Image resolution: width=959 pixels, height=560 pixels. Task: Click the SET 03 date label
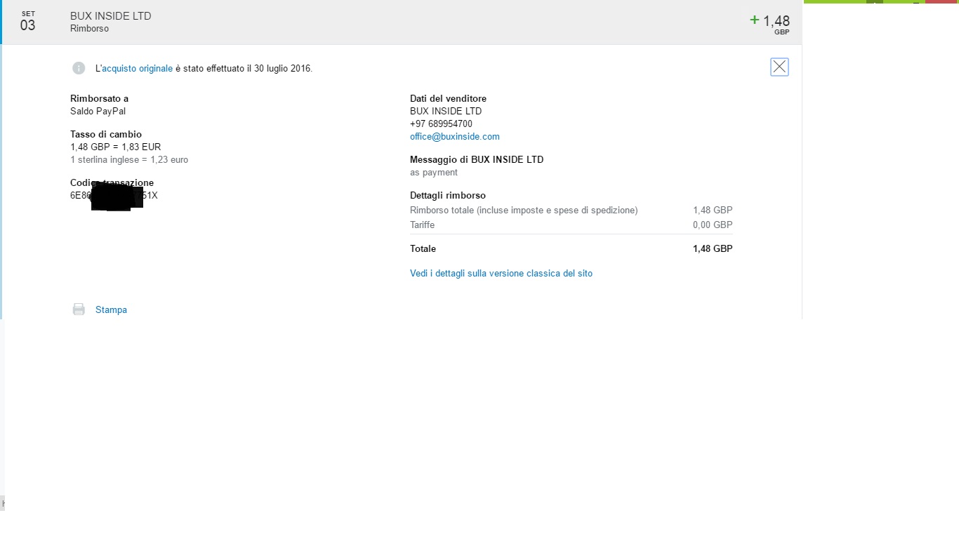27,22
